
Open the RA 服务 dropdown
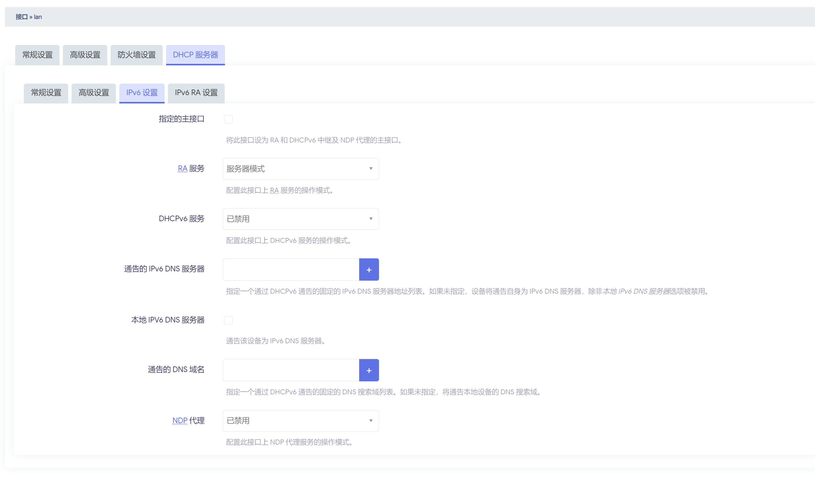click(300, 169)
